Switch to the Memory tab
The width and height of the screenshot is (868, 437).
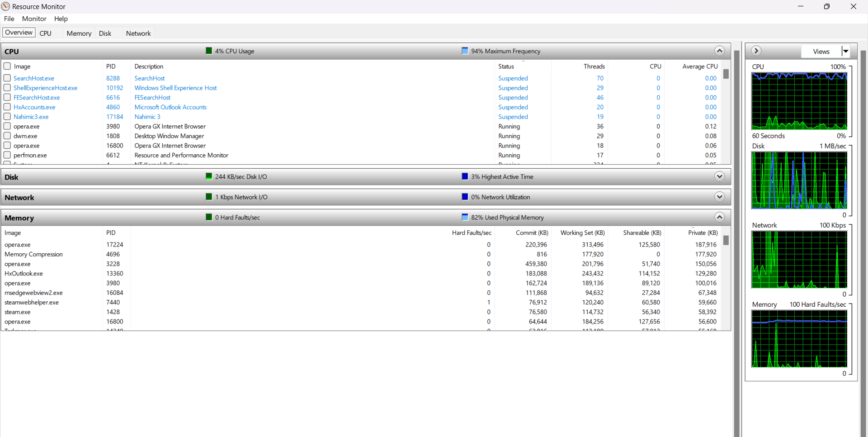point(79,33)
